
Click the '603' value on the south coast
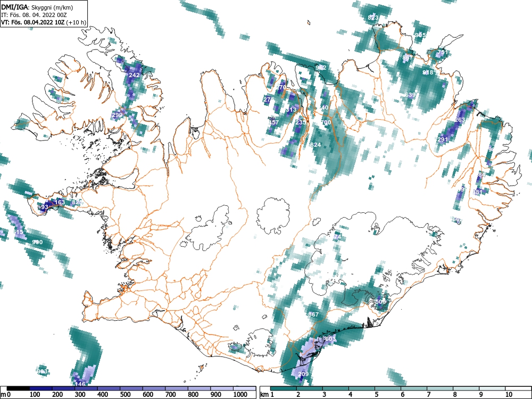click(330, 339)
